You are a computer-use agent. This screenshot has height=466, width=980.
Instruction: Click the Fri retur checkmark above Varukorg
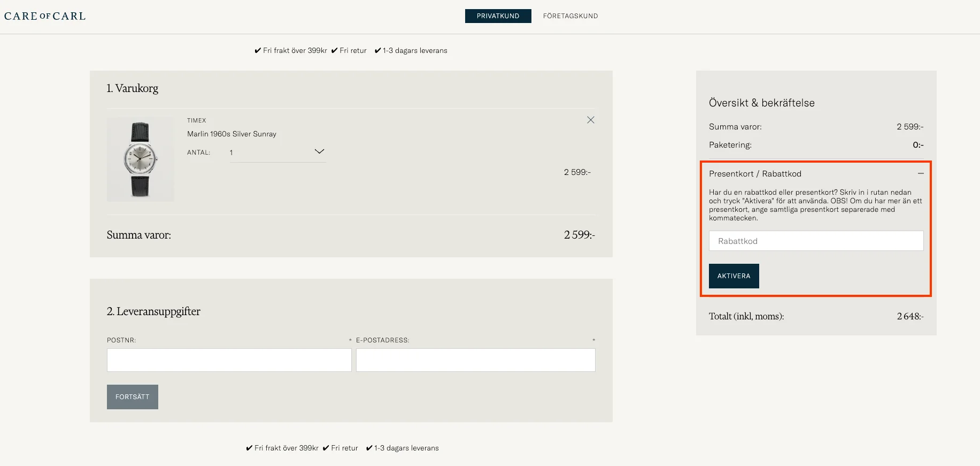point(334,51)
